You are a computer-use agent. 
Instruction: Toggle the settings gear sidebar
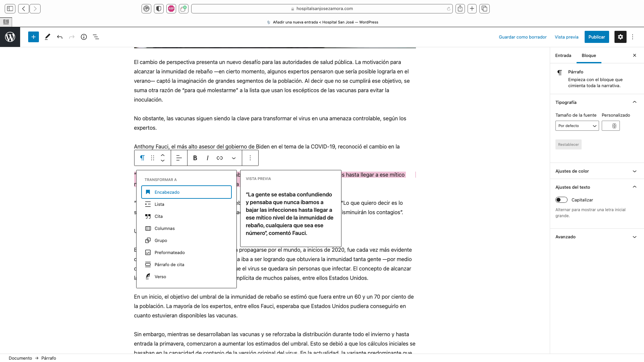pyautogui.click(x=621, y=37)
